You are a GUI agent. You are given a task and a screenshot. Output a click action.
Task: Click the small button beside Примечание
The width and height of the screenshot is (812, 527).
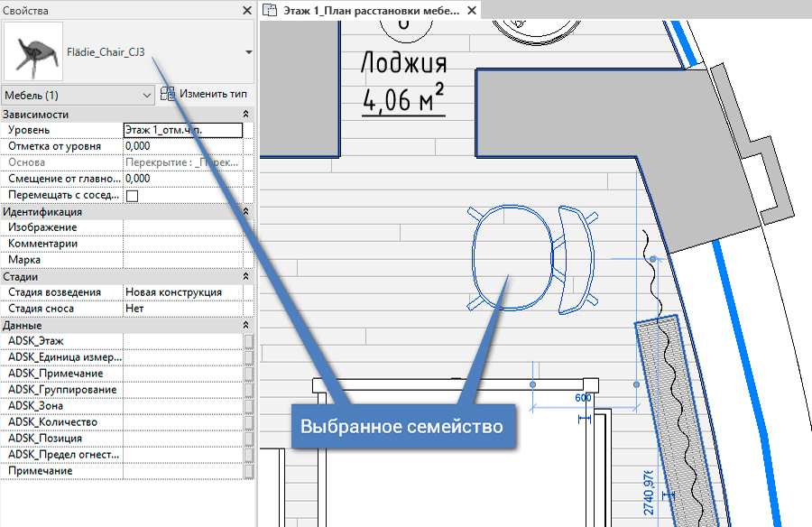pyautogui.click(x=249, y=471)
